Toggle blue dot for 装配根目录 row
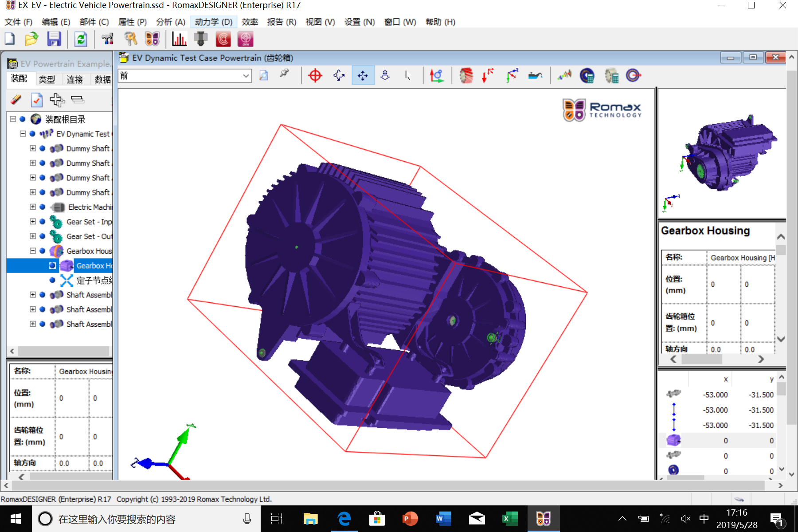The width and height of the screenshot is (798, 532). point(23,119)
